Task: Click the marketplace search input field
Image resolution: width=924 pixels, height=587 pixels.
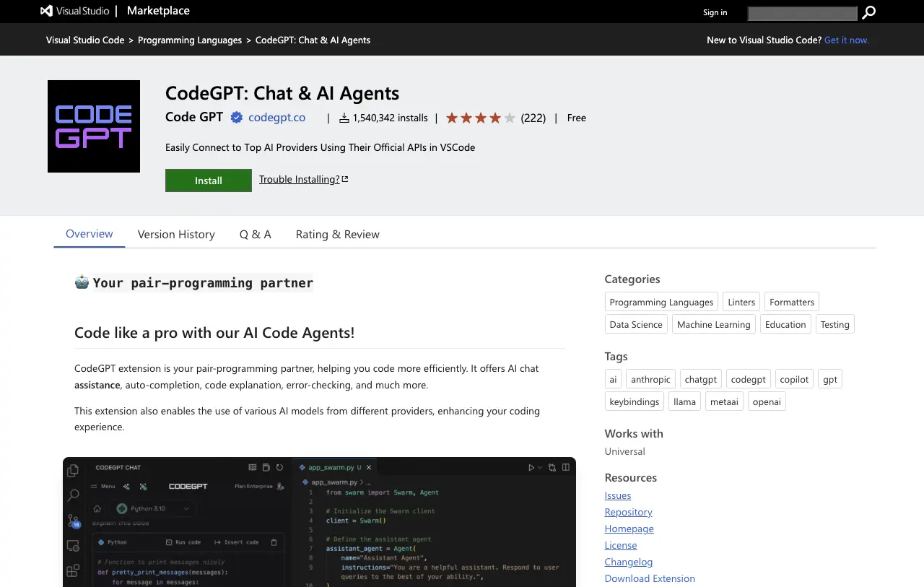Action: 802,12
